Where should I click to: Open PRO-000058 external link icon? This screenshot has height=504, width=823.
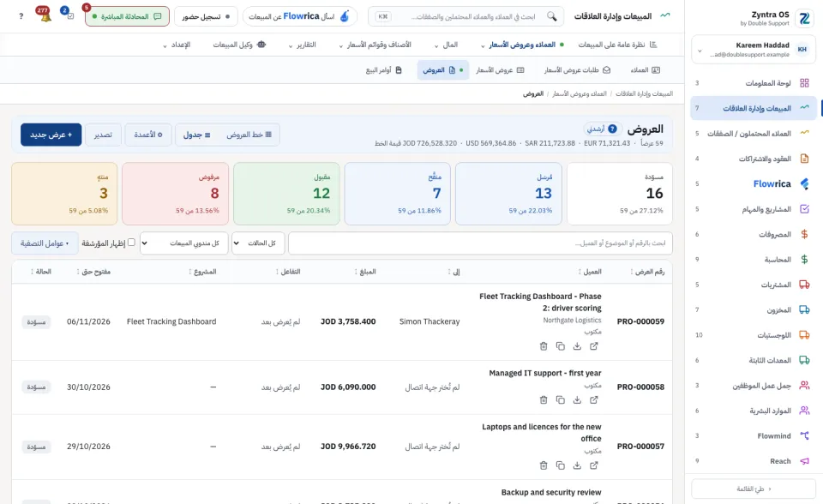[x=593, y=400]
